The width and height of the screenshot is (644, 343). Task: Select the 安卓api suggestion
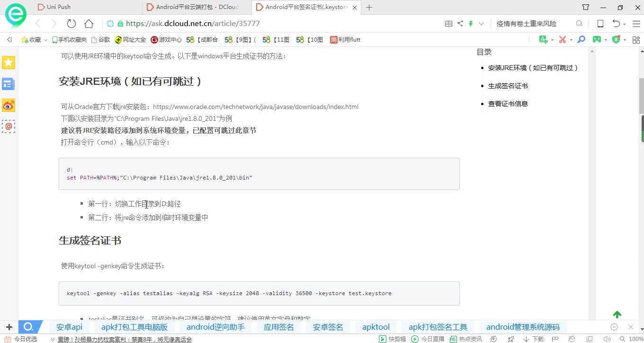click(69, 327)
